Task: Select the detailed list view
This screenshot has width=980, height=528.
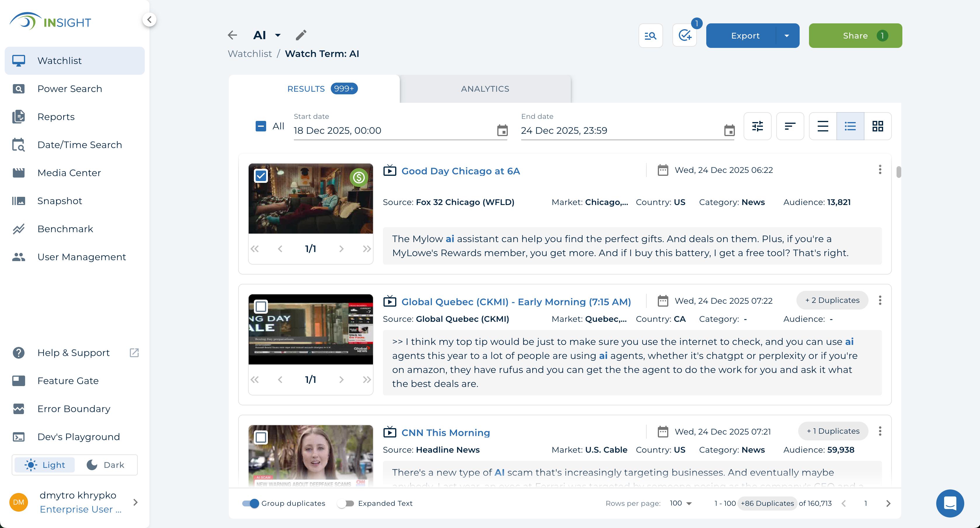Action: tap(850, 126)
